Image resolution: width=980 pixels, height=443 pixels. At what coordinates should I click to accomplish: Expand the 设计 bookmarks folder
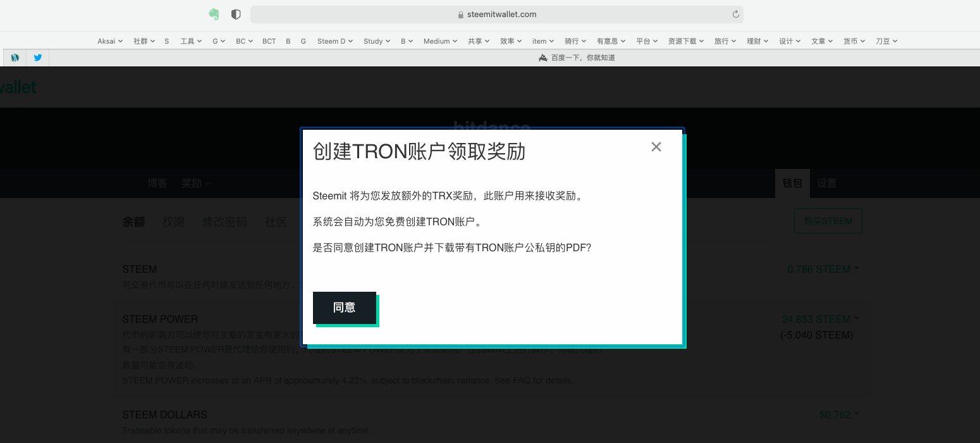(790, 41)
